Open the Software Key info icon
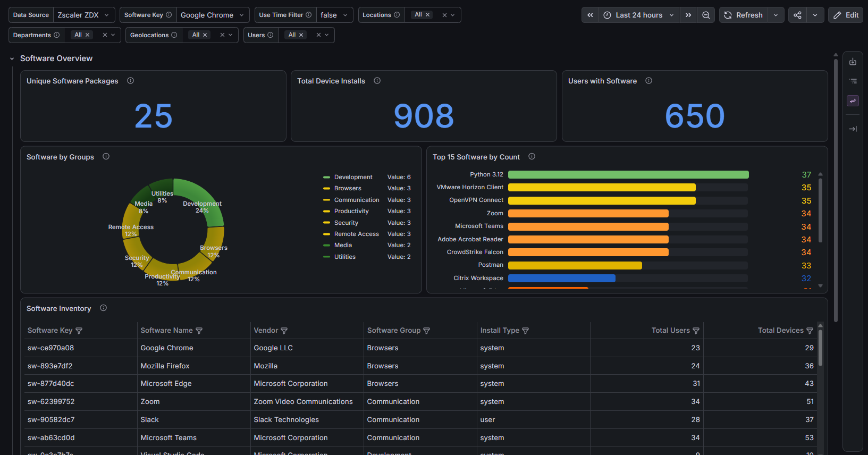 (x=168, y=15)
